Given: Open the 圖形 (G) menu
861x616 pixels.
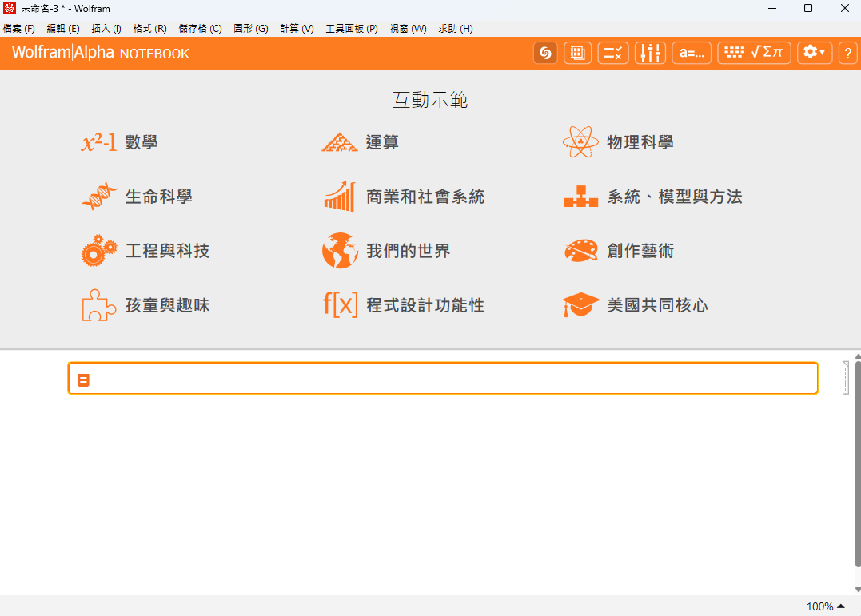Looking at the screenshot, I should [x=251, y=29].
